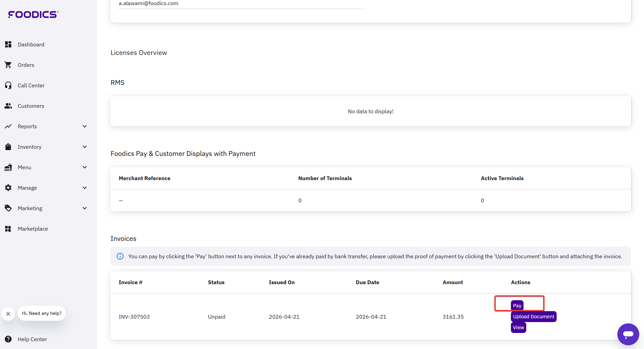The height and width of the screenshot is (349, 644).
Task: Click the info icon in the invoices notice
Action: coord(120,256)
